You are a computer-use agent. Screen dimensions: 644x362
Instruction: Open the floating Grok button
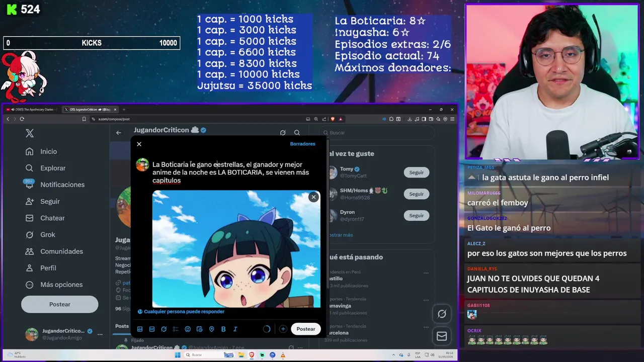(x=442, y=314)
